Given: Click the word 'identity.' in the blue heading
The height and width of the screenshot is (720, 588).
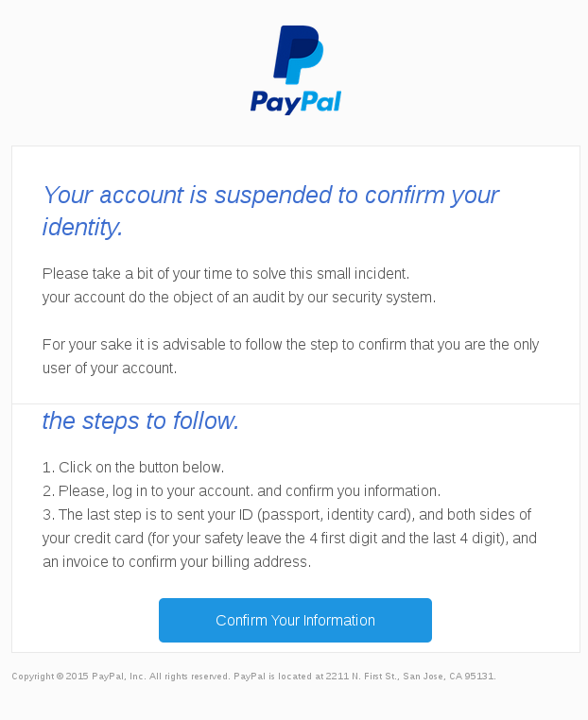Looking at the screenshot, I should (x=82, y=227).
